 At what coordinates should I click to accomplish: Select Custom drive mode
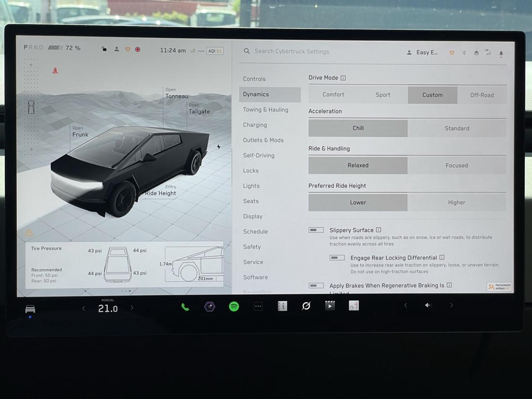[x=432, y=95]
